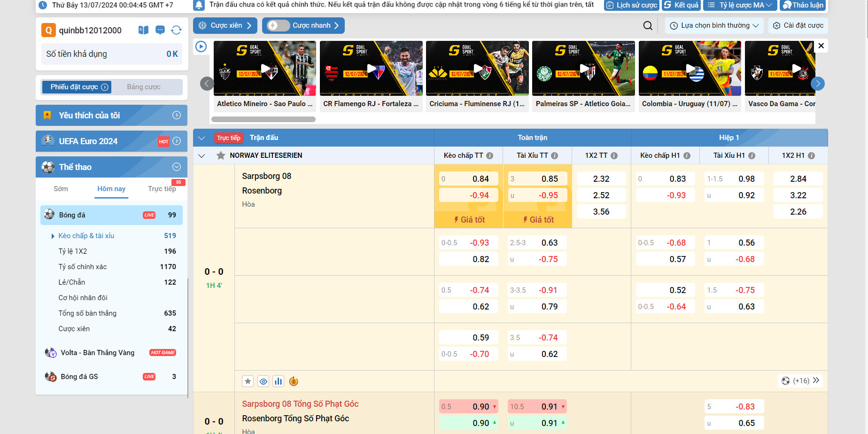Image resolution: width=868 pixels, height=434 pixels.
Task: Toggle the Cược nhanh quick bet switch
Action: click(278, 26)
